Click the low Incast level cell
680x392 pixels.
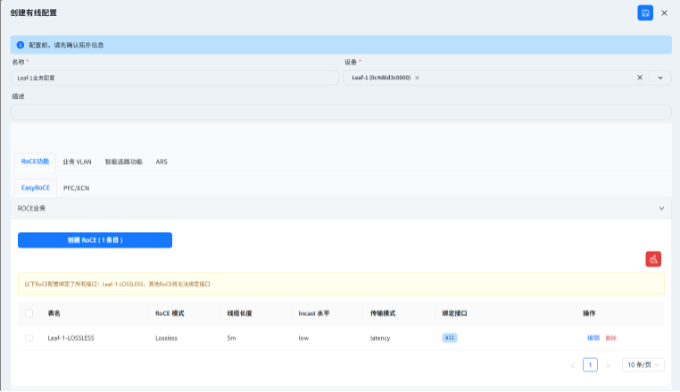(304, 338)
